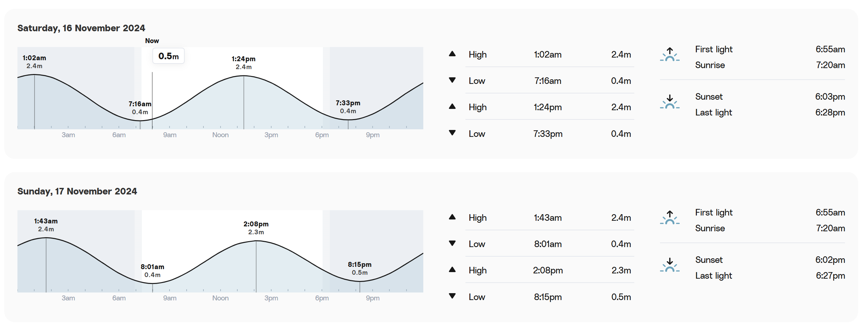868x330 pixels.
Task: Click the sunset icon for Sunday
Action: [670, 265]
